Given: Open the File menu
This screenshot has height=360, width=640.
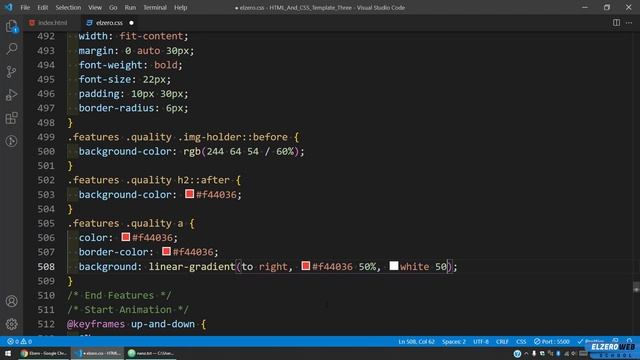Looking at the screenshot, I should [25, 7].
